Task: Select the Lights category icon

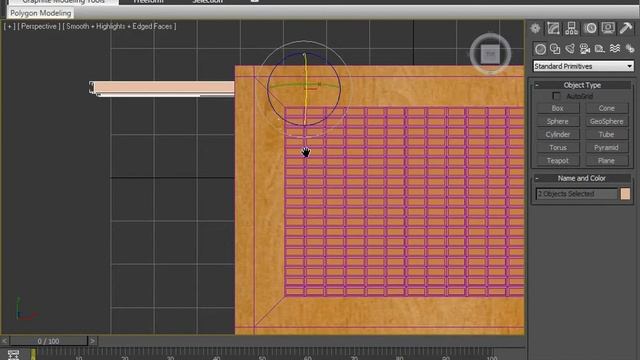Action: [570, 49]
